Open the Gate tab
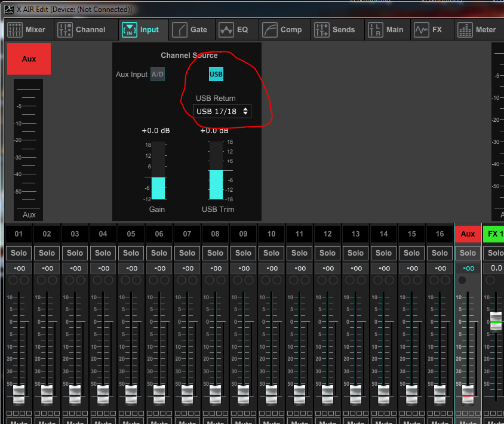The image size is (504, 424). pyautogui.click(x=192, y=30)
